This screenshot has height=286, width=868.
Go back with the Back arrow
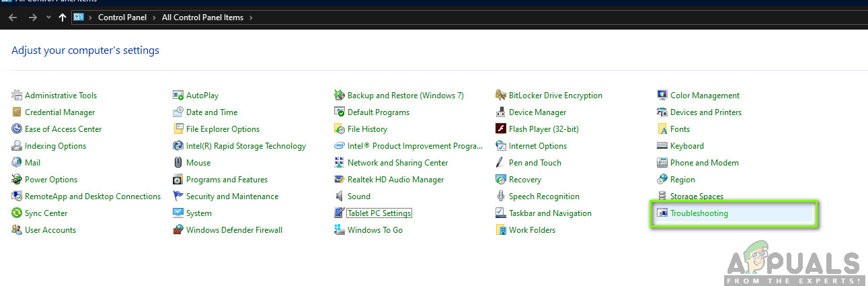coord(13,17)
